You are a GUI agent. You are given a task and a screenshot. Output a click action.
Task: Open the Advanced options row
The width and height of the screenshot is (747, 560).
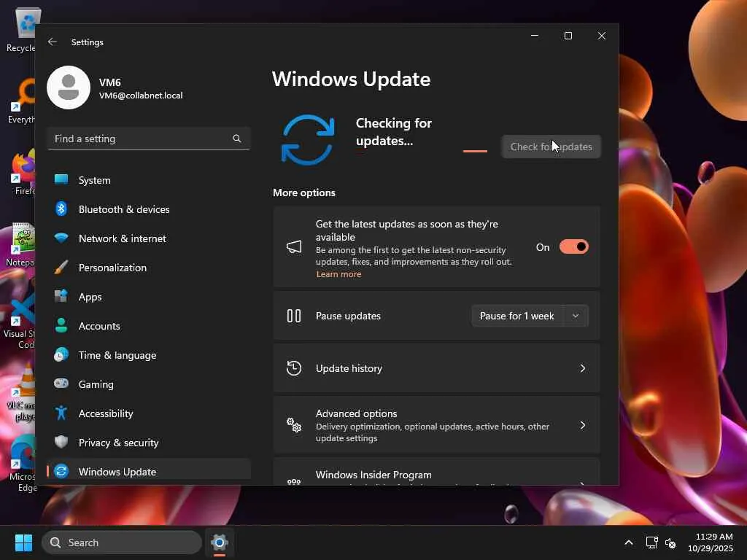[436, 425]
